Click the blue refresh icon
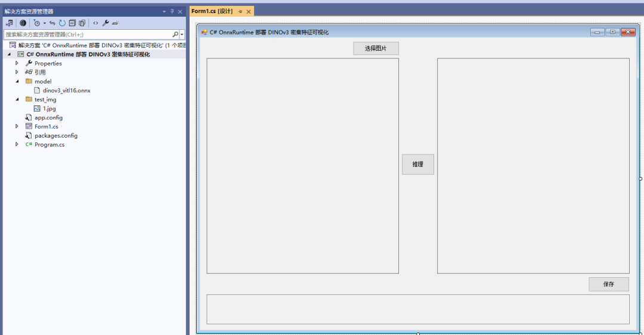The height and width of the screenshot is (335, 644). click(x=62, y=23)
